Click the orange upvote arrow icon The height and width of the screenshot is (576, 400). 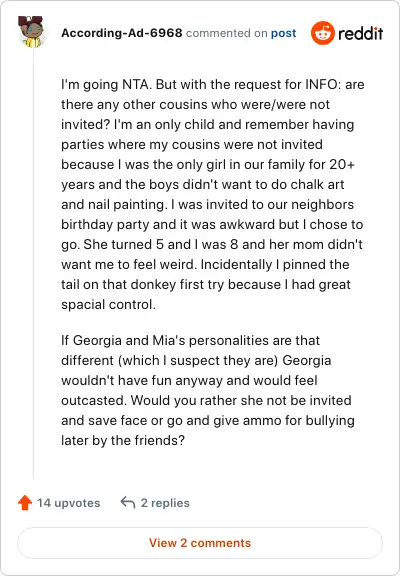(25, 503)
